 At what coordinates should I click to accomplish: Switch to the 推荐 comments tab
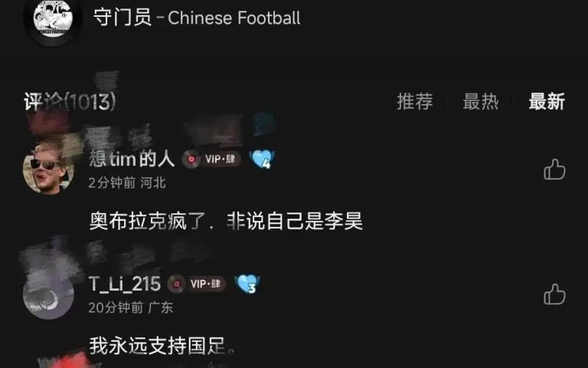pyautogui.click(x=415, y=102)
